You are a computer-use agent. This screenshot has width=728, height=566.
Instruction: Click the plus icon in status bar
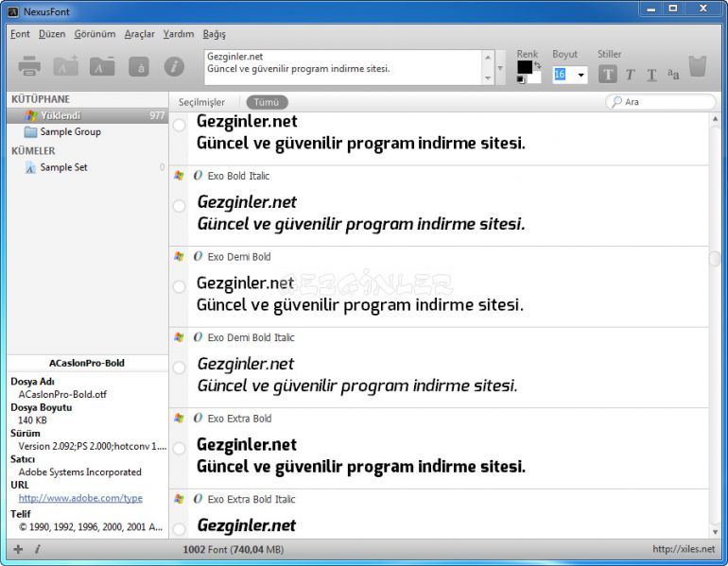click(18, 549)
